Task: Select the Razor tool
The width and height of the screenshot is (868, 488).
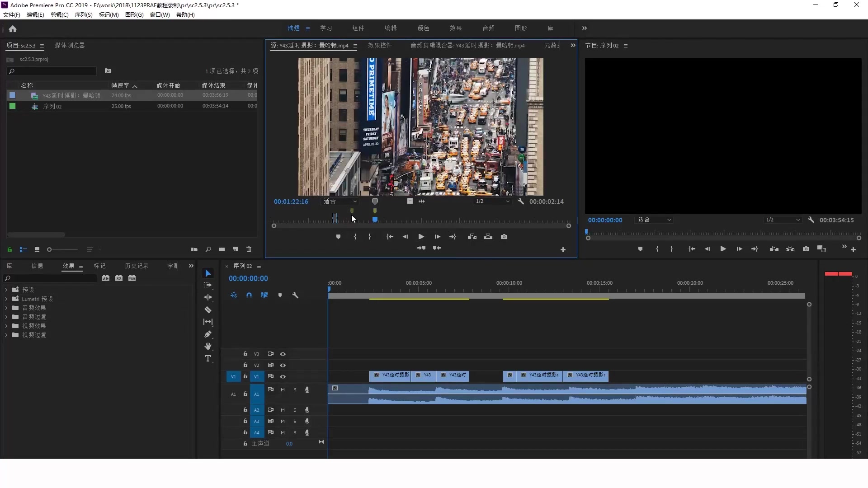Action: (208, 310)
